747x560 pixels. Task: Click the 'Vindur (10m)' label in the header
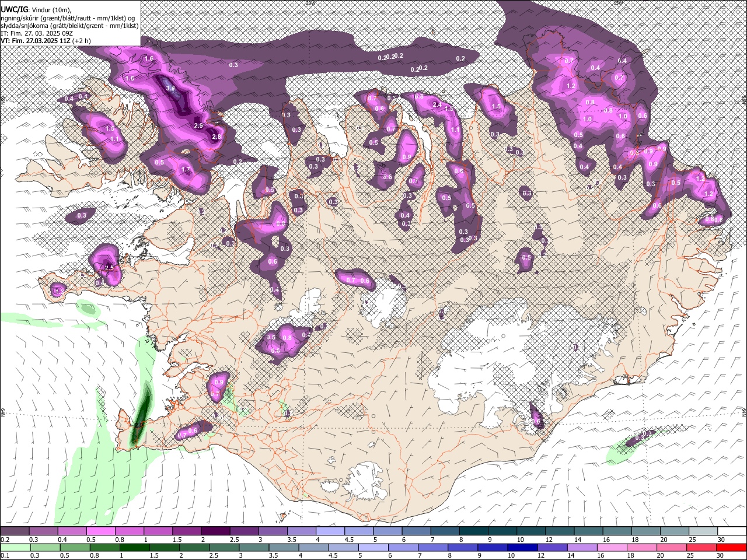click(51, 10)
